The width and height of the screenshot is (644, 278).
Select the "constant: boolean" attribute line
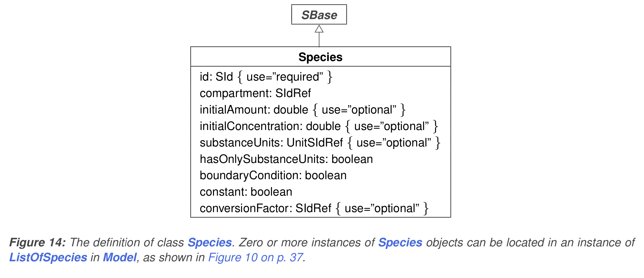246,192
